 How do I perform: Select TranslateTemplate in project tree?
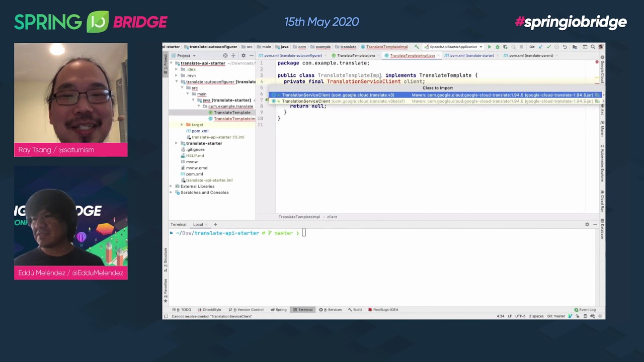point(232,113)
